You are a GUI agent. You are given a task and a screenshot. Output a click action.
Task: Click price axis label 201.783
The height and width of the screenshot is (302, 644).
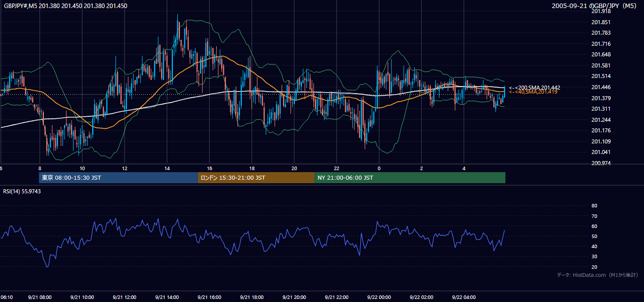tap(601, 33)
